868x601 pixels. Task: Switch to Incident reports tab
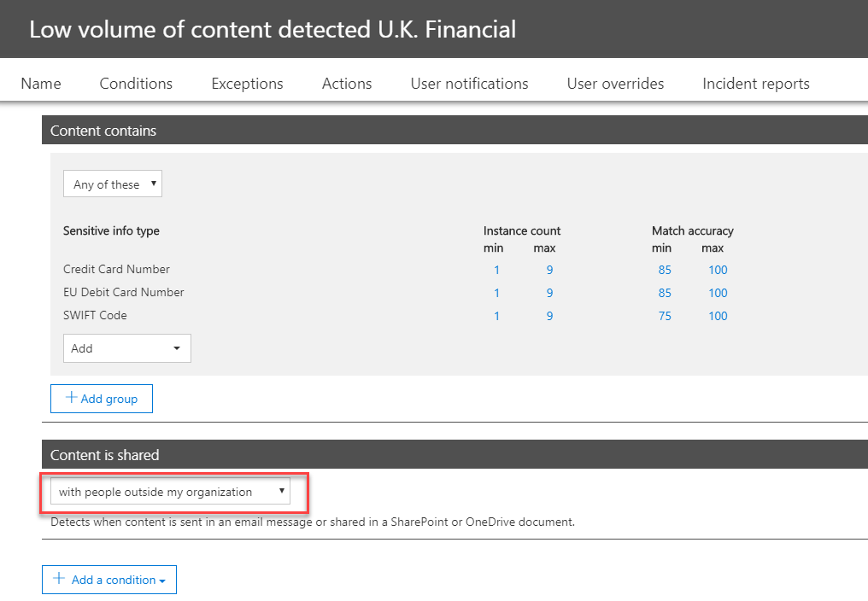(x=755, y=84)
